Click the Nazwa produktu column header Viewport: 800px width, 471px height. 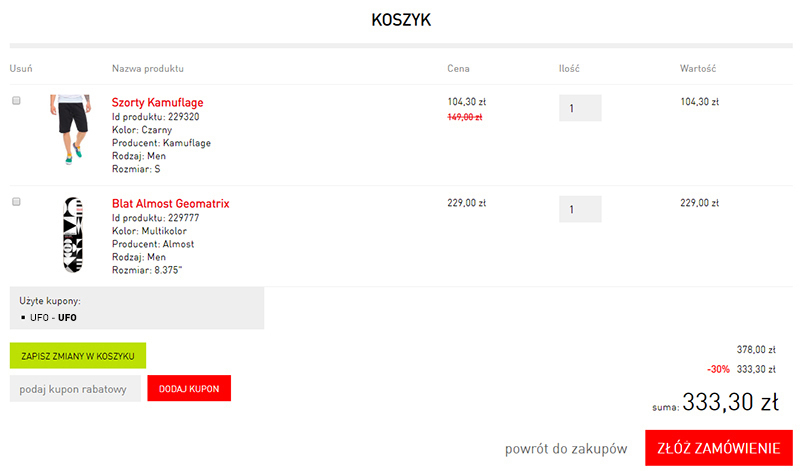pos(148,68)
